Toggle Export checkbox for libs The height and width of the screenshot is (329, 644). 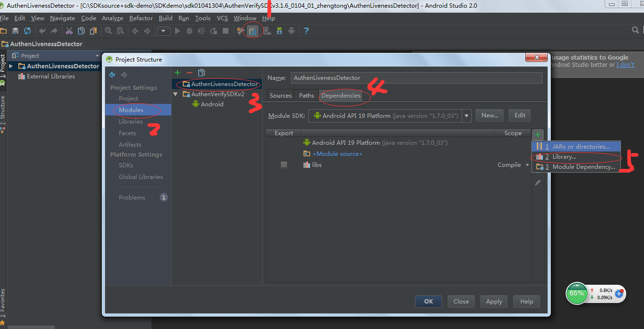(x=284, y=165)
